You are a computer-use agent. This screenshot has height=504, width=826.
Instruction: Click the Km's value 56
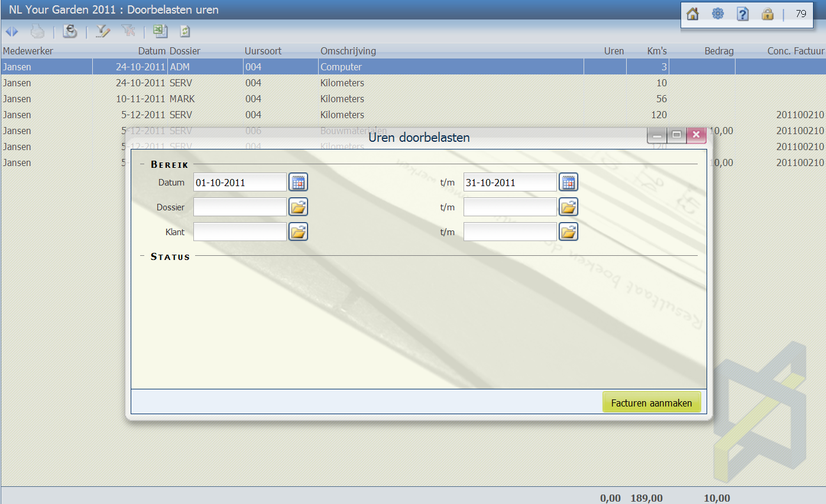click(x=662, y=99)
